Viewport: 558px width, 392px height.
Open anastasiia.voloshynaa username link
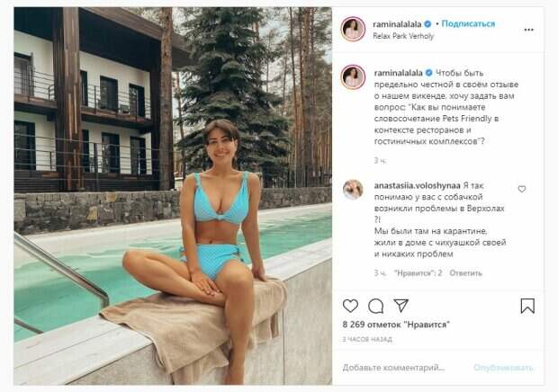click(417, 185)
